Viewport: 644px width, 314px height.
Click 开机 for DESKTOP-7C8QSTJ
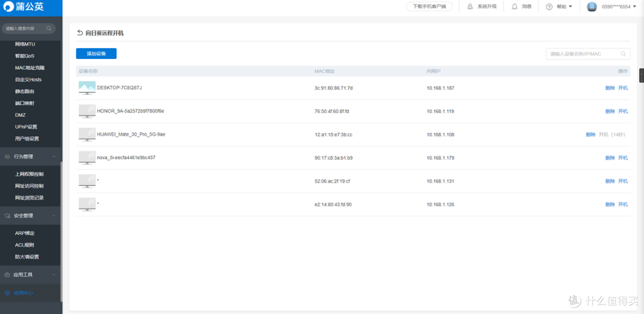pos(623,88)
